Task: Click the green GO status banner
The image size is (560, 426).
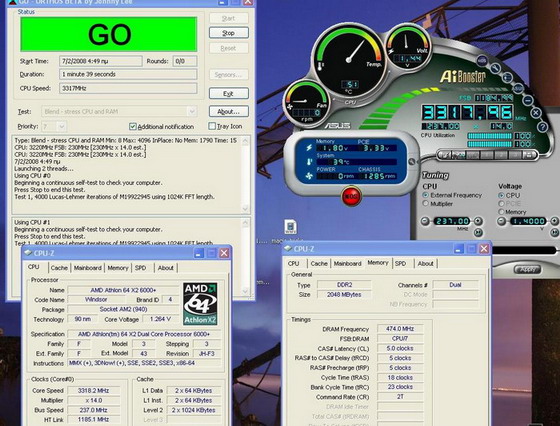Action: 109,34
